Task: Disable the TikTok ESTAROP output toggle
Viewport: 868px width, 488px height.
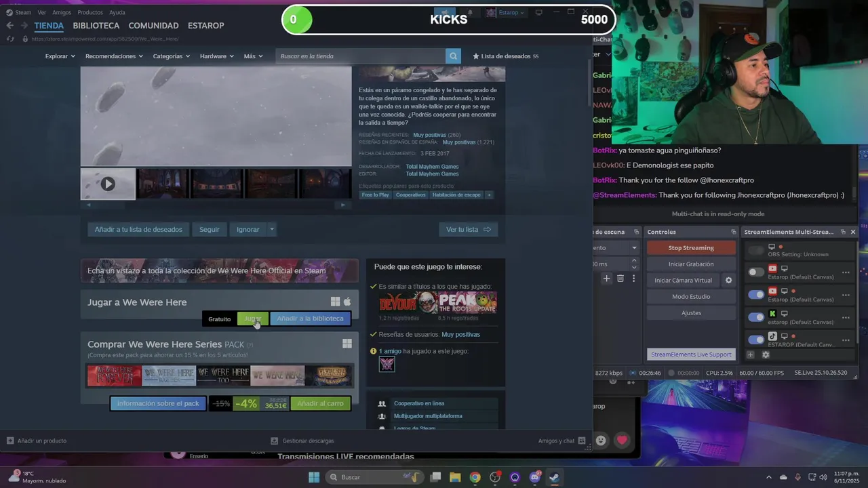Action: (755, 340)
